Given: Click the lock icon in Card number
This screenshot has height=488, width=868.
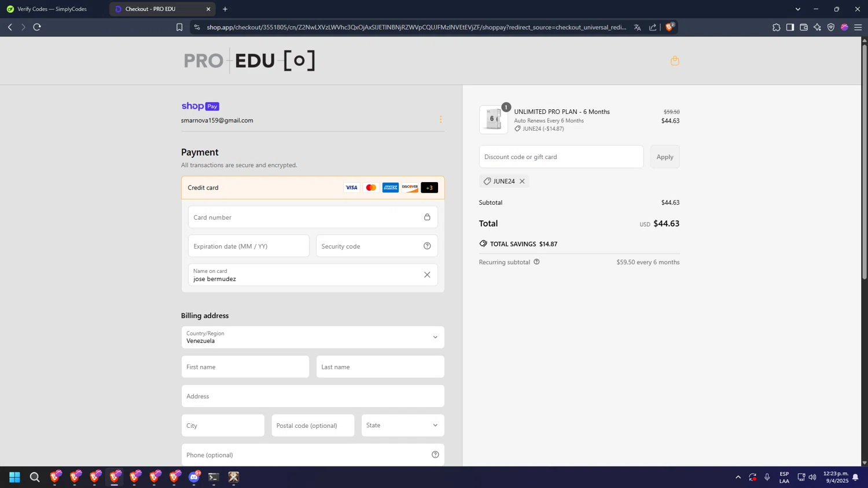Looking at the screenshot, I should pyautogui.click(x=427, y=217).
